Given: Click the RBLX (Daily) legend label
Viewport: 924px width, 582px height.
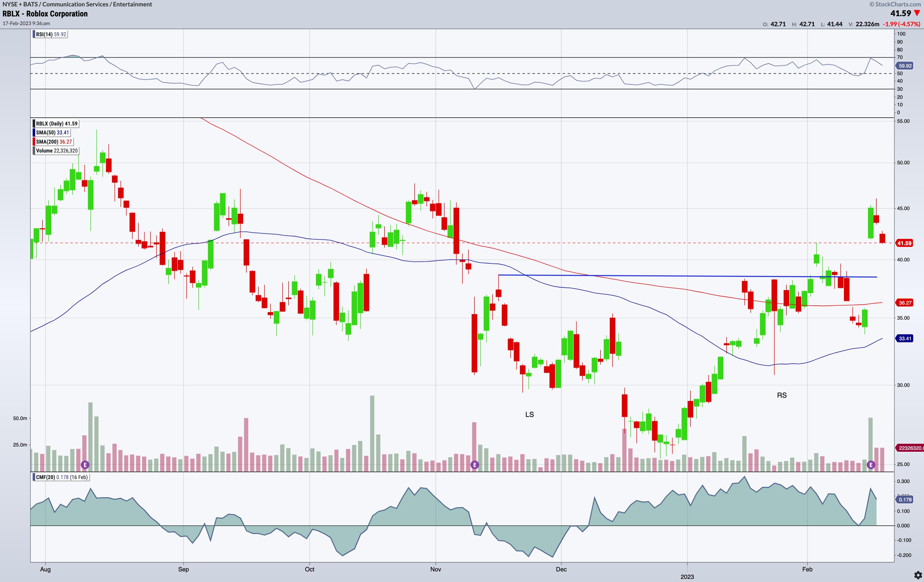Looking at the screenshot, I should [x=56, y=124].
